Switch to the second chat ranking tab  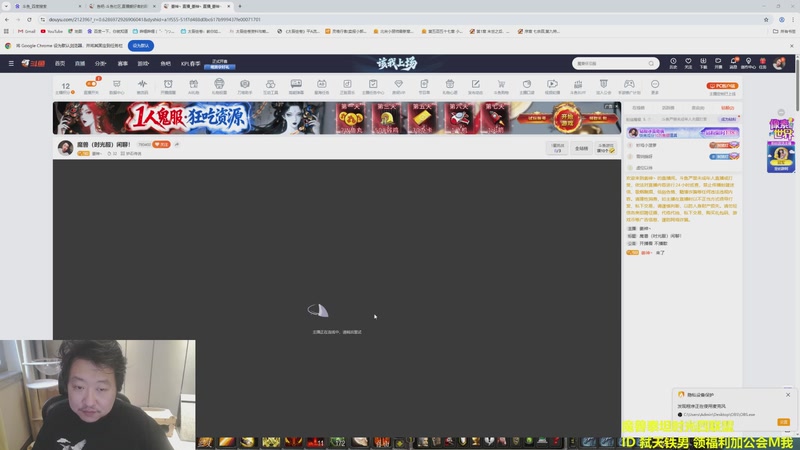tap(668, 108)
